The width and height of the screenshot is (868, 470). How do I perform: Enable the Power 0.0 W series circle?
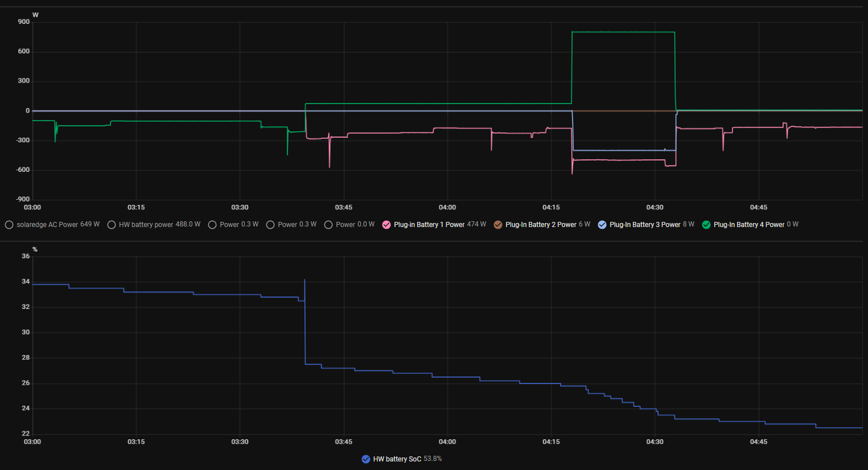328,225
